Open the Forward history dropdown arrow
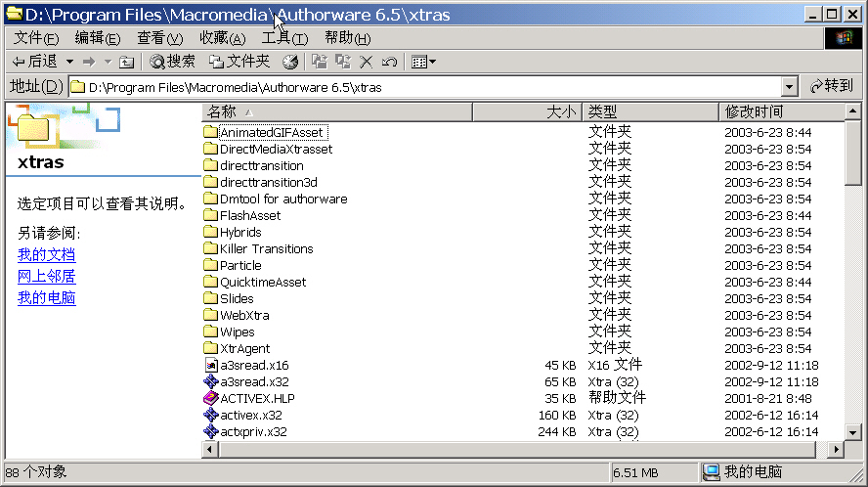The image size is (868, 487). (x=108, y=62)
